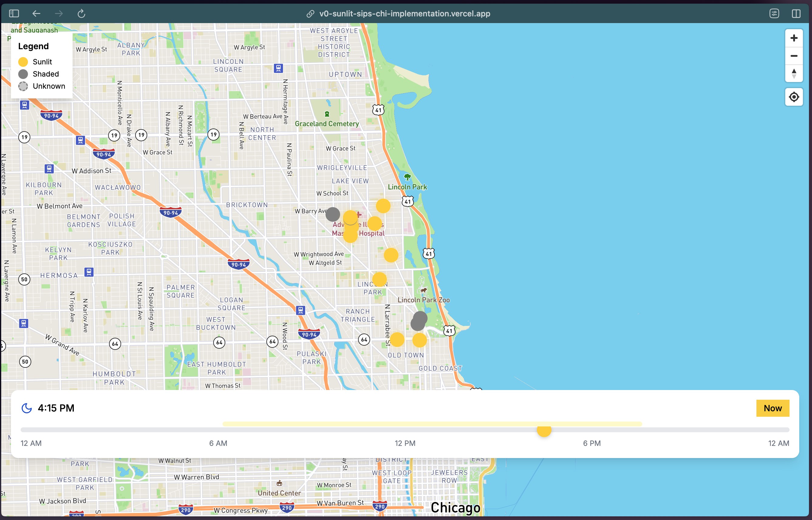This screenshot has height=520, width=812.
Task: Click the address bar URL text
Action: point(405,13)
